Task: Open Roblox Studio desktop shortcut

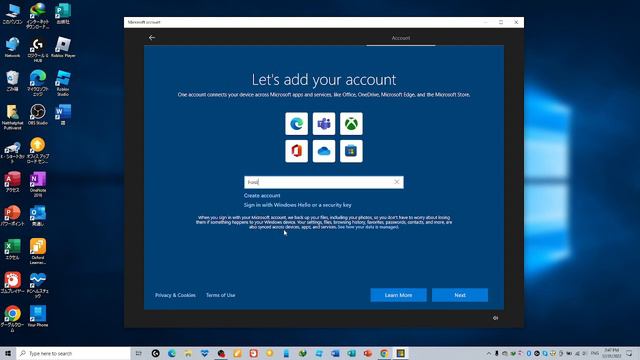Action: tap(63, 83)
